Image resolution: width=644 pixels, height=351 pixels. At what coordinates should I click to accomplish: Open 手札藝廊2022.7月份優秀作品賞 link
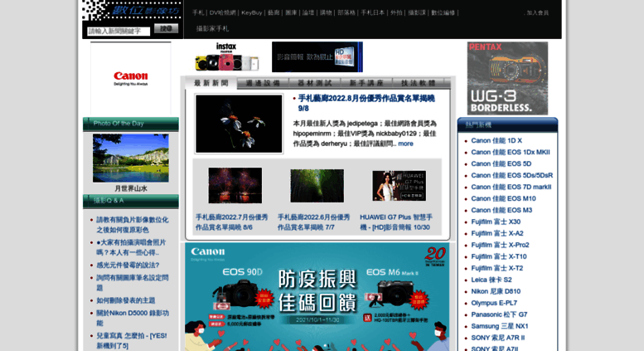(231, 222)
